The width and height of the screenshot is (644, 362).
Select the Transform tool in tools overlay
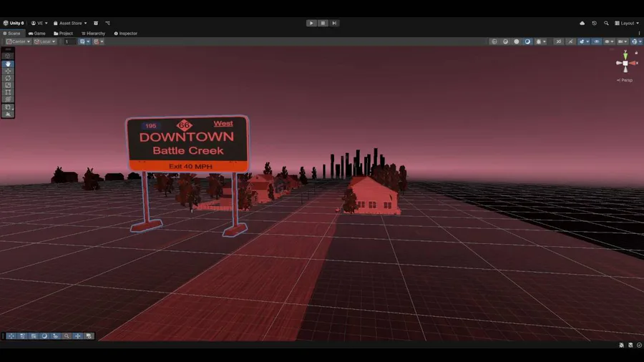8,99
